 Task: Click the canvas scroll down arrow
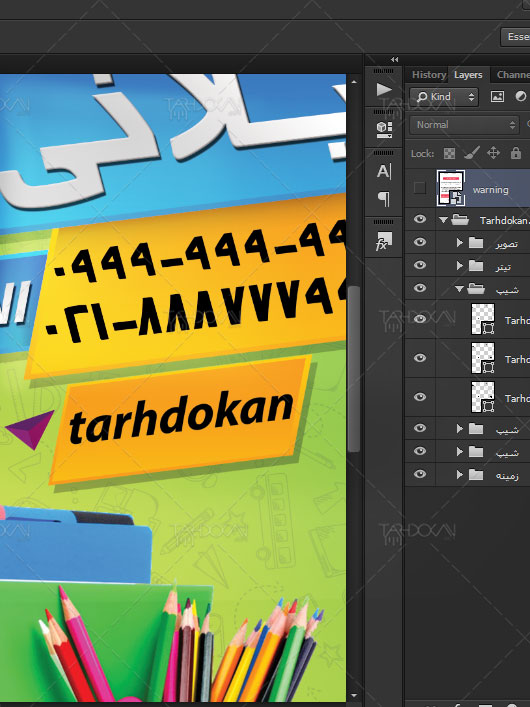pos(354,696)
